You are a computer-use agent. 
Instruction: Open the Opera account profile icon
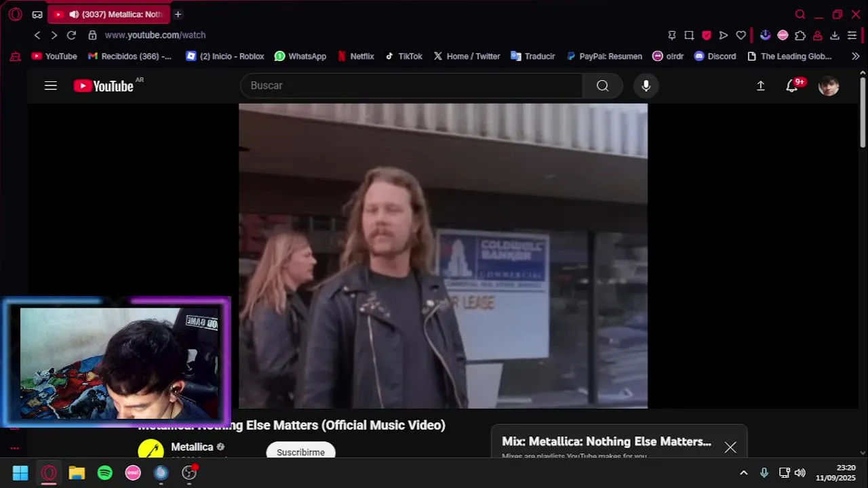(x=818, y=35)
